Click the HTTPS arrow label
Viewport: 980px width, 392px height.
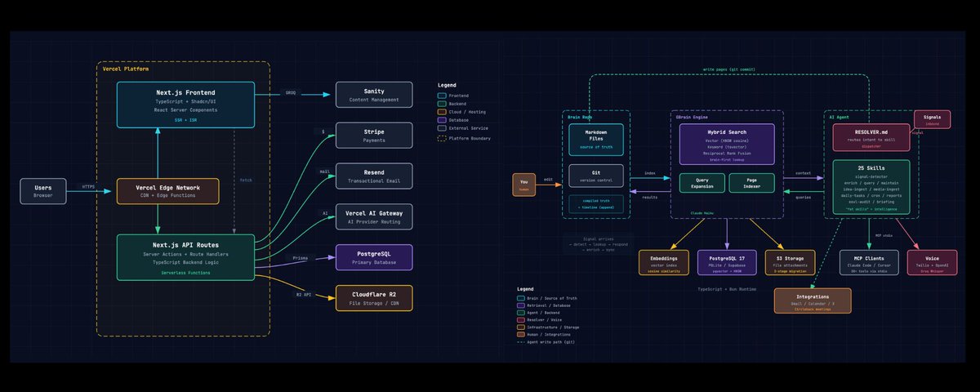coord(88,187)
